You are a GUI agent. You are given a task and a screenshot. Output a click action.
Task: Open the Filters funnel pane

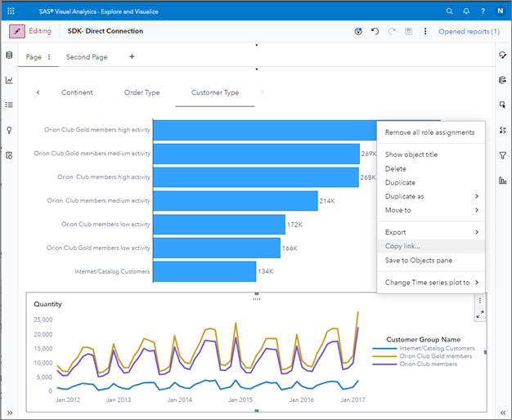coord(502,154)
